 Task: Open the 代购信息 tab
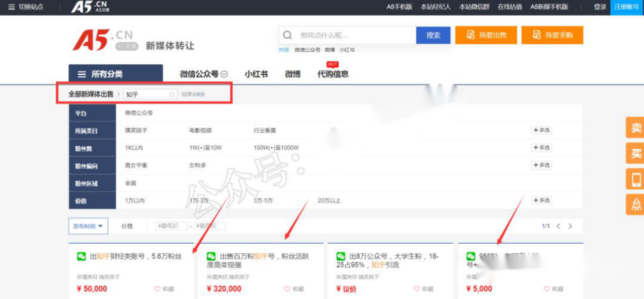[x=333, y=74]
